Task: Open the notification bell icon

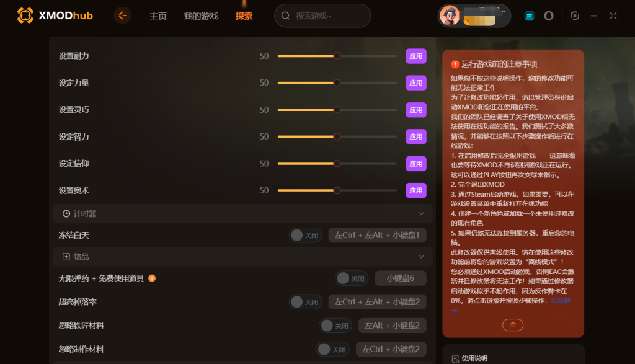Action: (548, 16)
